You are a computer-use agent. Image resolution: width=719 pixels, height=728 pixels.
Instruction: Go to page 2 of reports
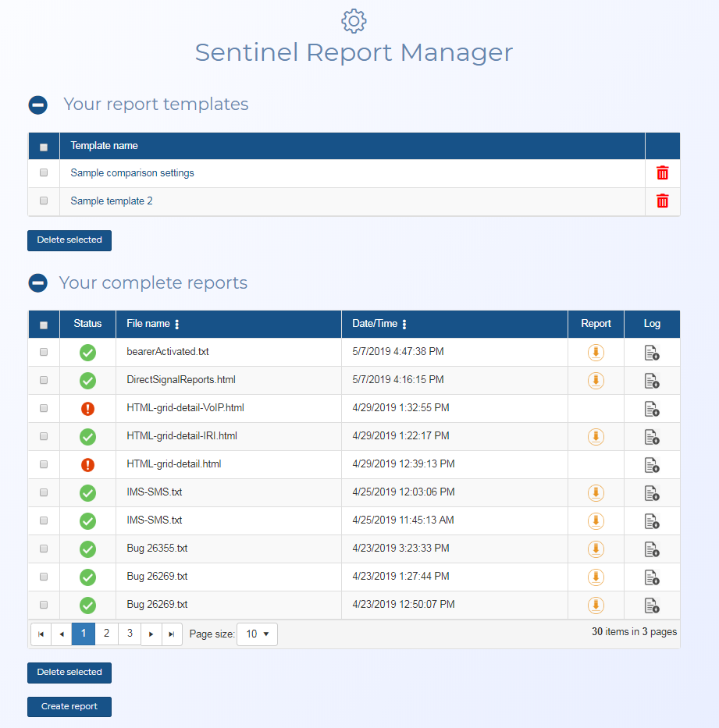(106, 634)
